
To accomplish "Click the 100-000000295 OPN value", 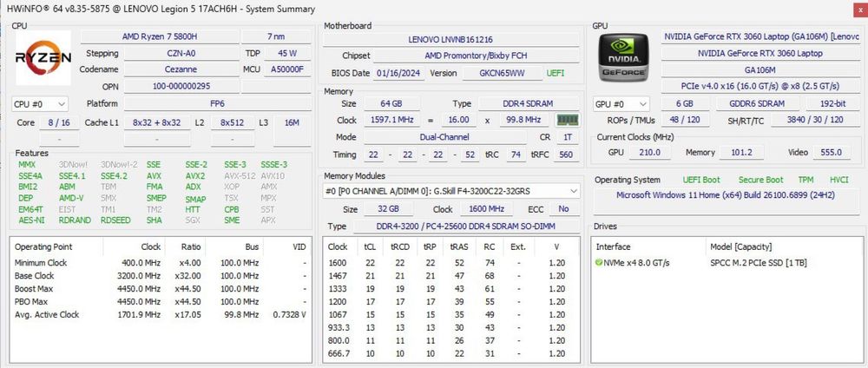I will 181,86.
